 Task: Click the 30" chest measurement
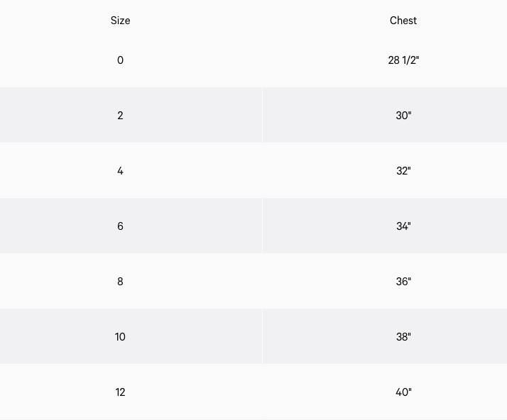[403, 116]
